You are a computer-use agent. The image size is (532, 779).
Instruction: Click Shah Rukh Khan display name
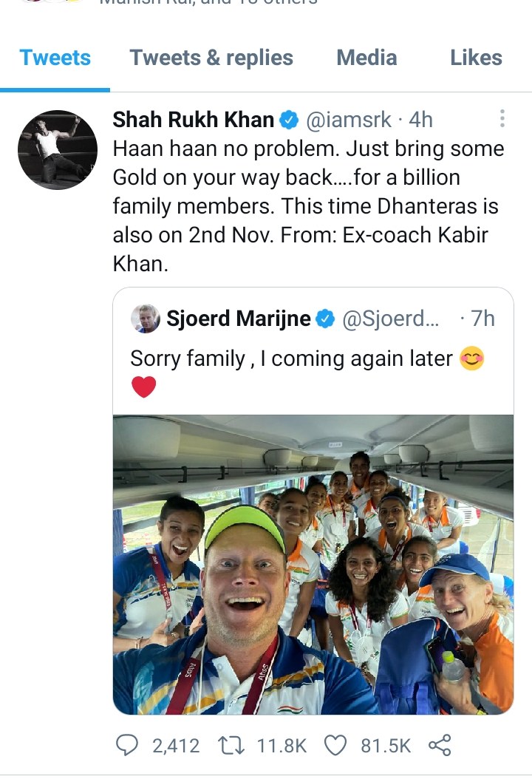tap(194, 119)
